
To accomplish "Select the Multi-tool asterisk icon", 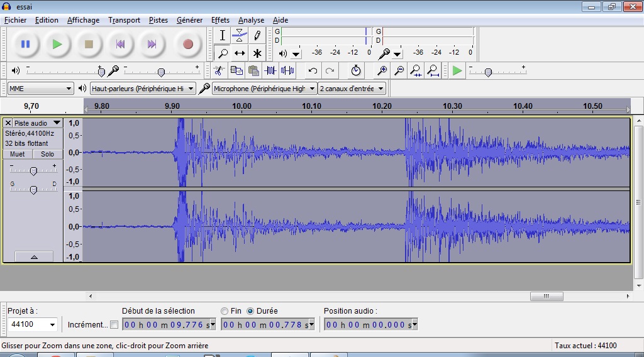I will (257, 53).
